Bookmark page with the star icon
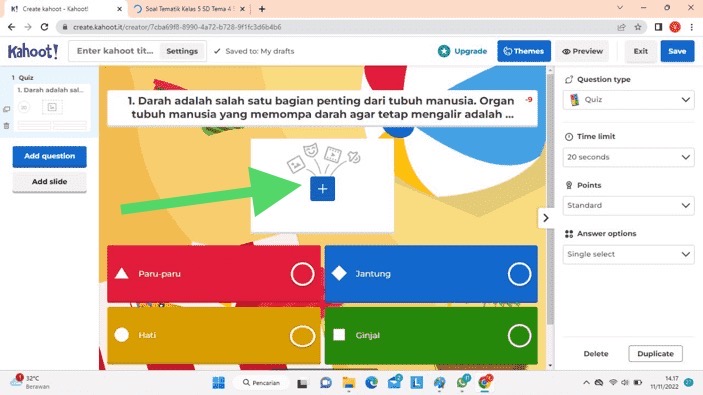 [638, 27]
